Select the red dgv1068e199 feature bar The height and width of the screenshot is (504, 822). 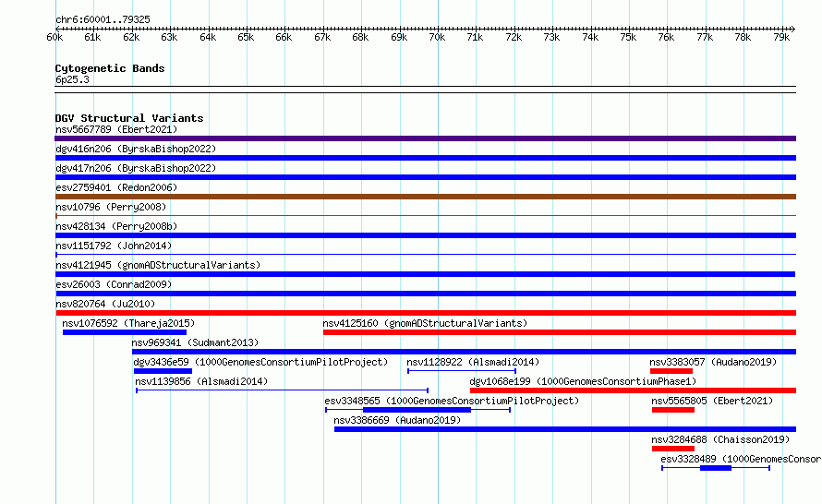tap(634, 390)
